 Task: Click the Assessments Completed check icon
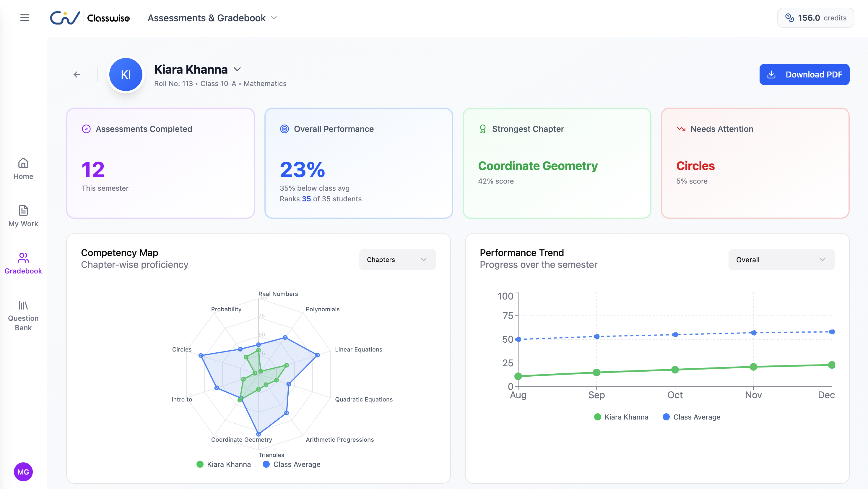tap(86, 129)
